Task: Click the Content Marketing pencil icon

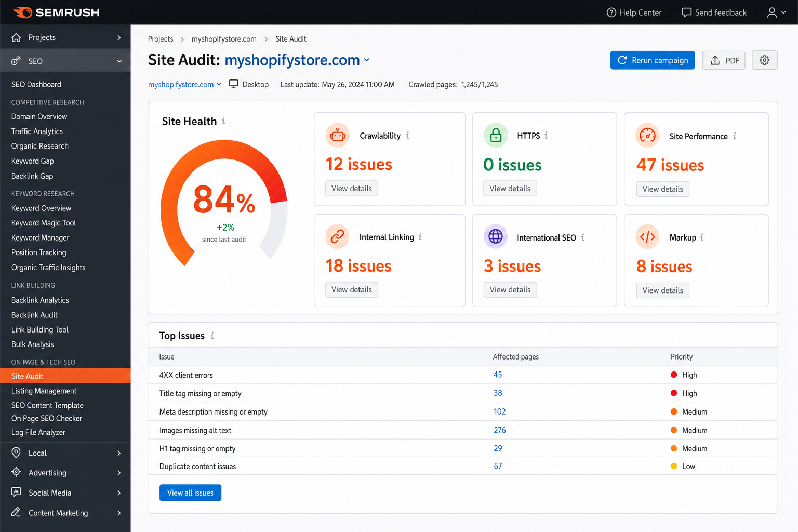Action: 17,513
